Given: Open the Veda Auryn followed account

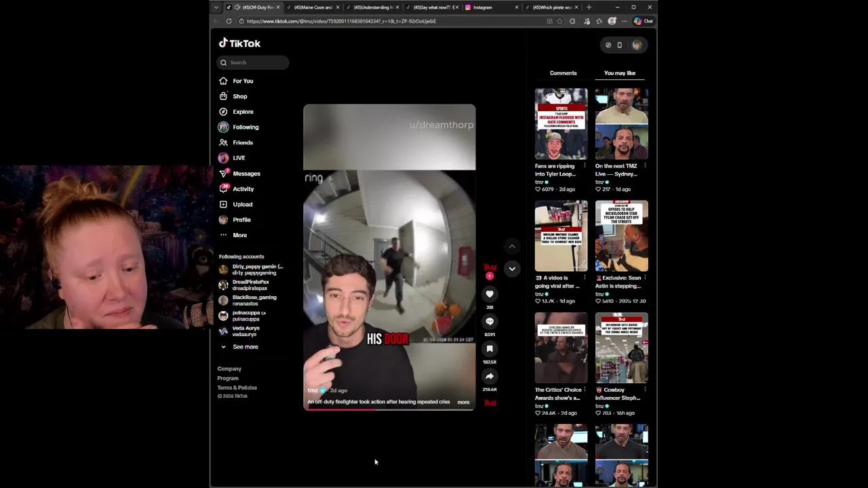Looking at the screenshot, I should [x=239, y=331].
